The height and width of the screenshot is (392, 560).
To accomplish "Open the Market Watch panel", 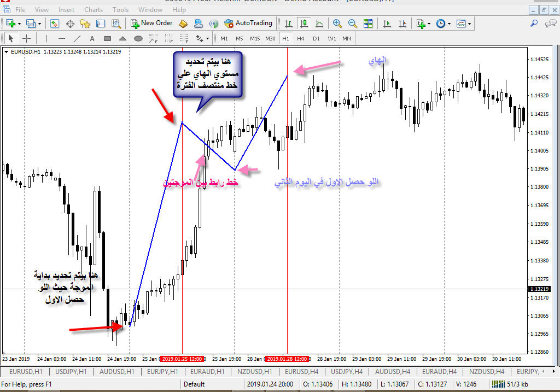I will click(x=55, y=24).
